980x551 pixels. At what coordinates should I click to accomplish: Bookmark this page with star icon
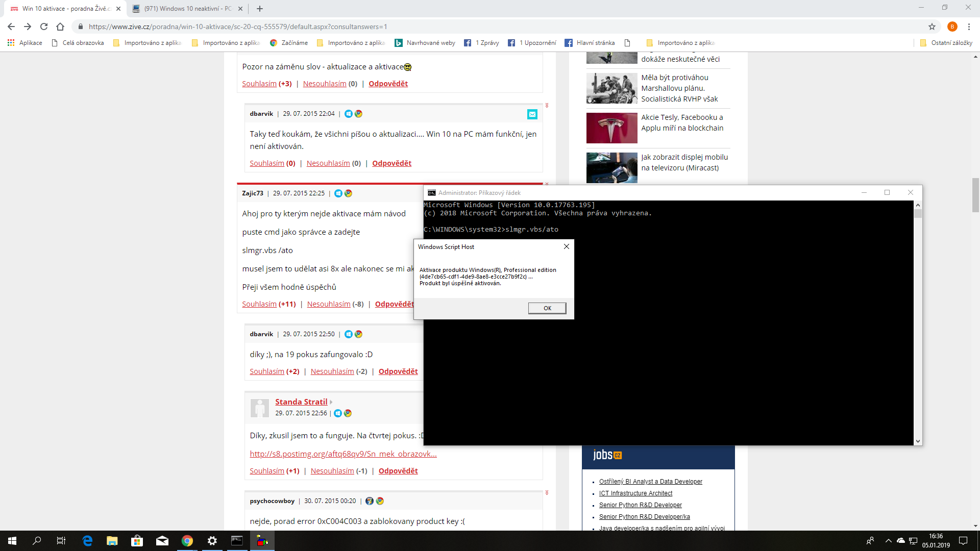point(932,27)
